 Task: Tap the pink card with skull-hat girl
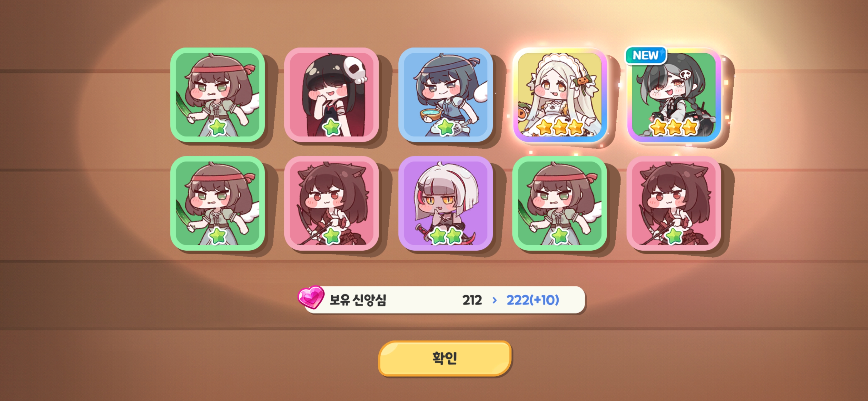[x=332, y=95]
